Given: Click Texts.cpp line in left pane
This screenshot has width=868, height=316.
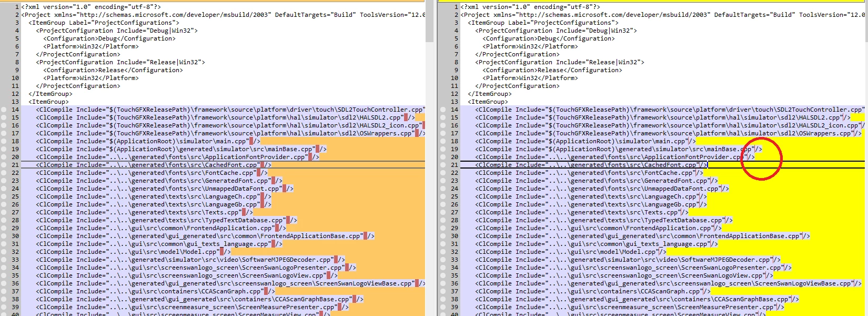Looking at the screenshot, I should pyautogui.click(x=144, y=212).
